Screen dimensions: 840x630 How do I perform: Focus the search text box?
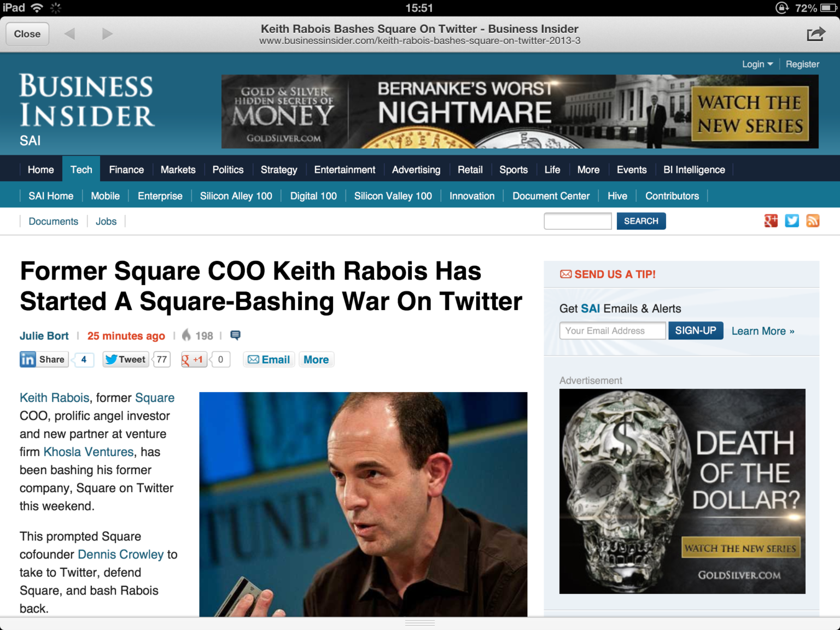coord(577,221)
